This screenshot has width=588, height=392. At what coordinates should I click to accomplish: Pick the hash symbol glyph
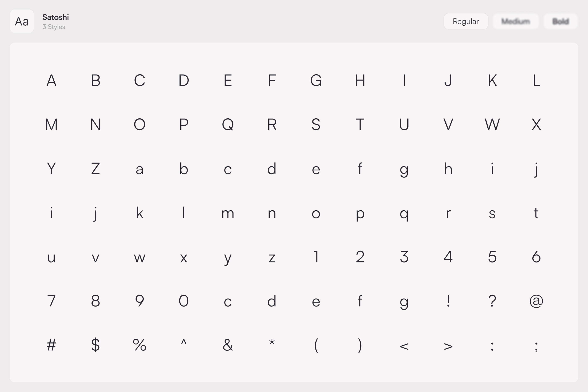click(51, 345)
